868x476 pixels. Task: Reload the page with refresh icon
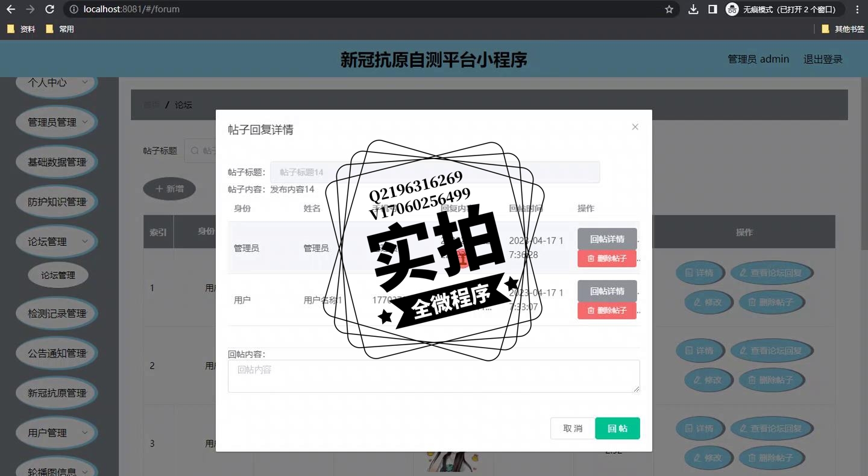pos(50,9)
